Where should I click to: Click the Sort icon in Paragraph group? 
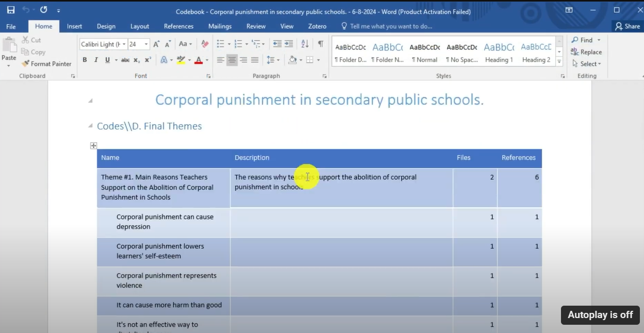click(305, 44)
